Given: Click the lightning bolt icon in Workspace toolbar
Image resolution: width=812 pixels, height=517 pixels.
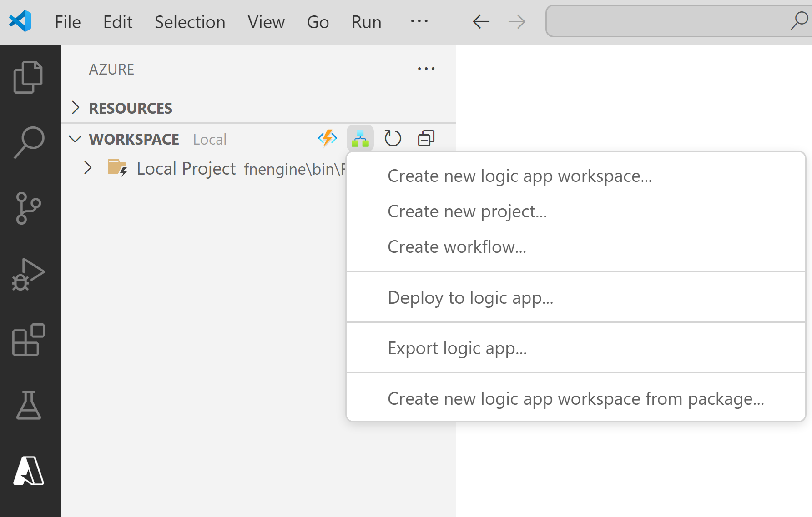Looking at the screenshot, I should (327, 138).
